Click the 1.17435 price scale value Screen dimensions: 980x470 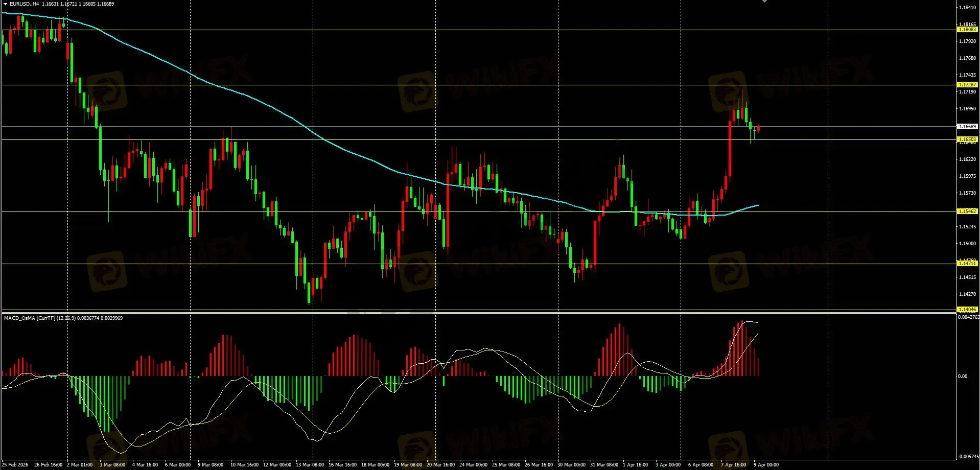968,75
